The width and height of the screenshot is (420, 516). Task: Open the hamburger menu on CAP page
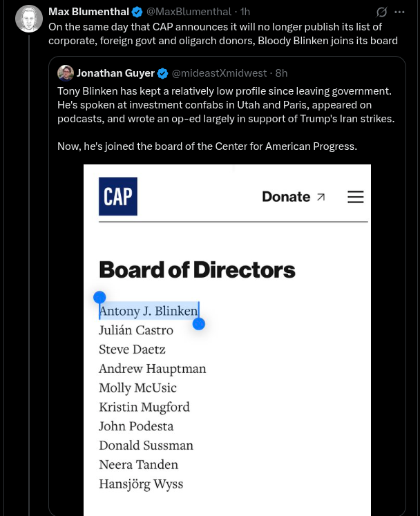(356, 197)
